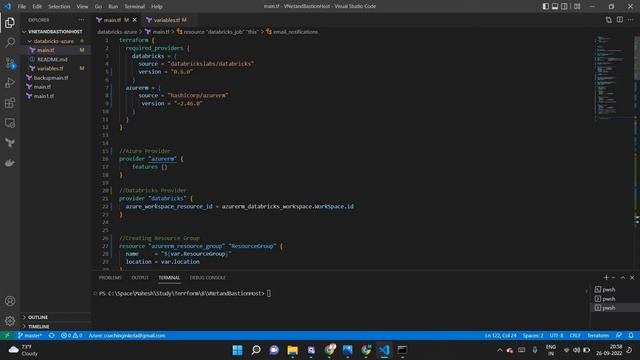Open the Go menu

point(98,6)
